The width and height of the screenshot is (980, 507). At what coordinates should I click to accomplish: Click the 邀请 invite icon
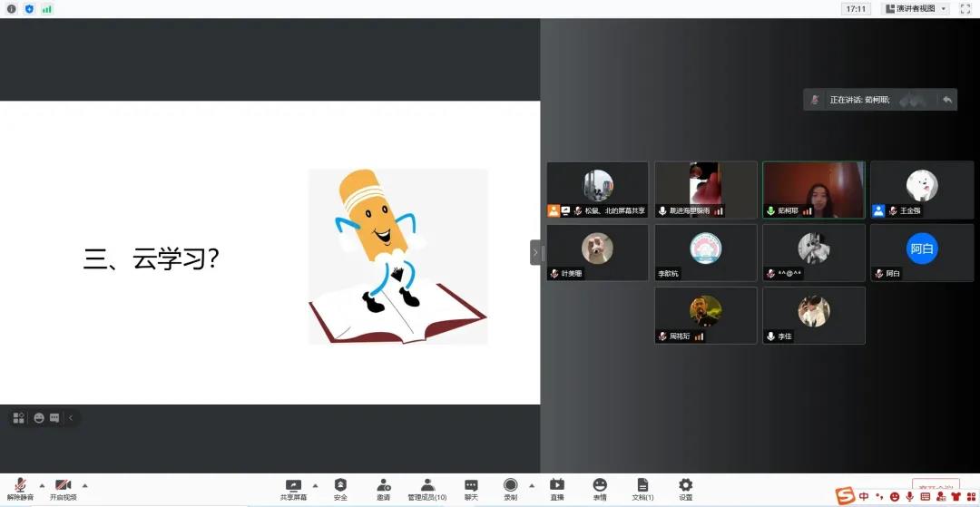click(384, 487)
